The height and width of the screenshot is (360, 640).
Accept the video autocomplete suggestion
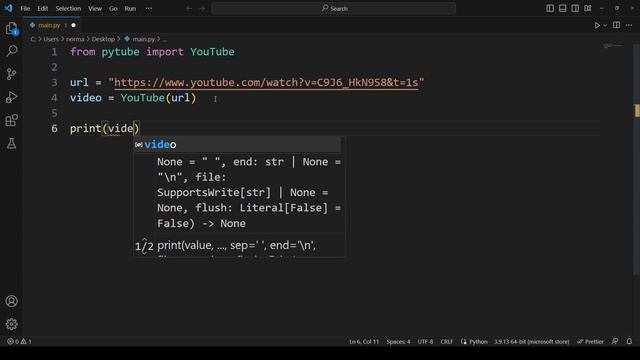click(237, 144)
